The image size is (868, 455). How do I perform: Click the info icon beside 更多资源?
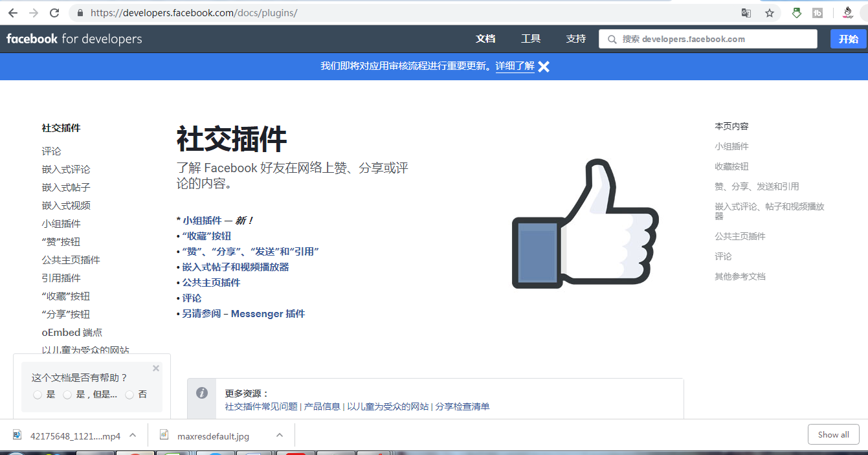(x=202, y=393)
